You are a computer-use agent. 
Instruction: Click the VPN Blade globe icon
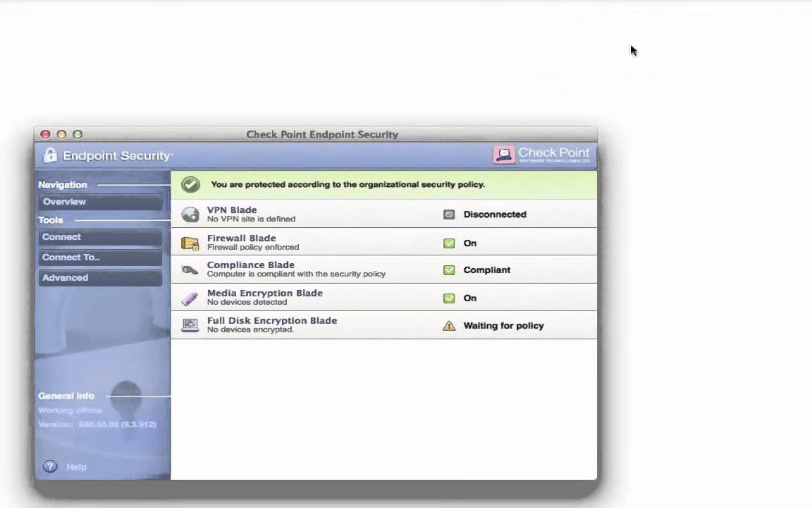point(190,214)
